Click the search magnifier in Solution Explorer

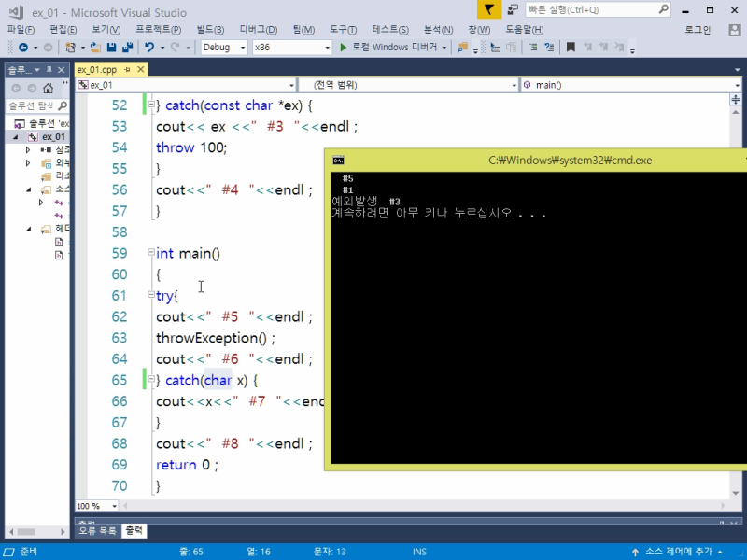(x=63, y=105)
